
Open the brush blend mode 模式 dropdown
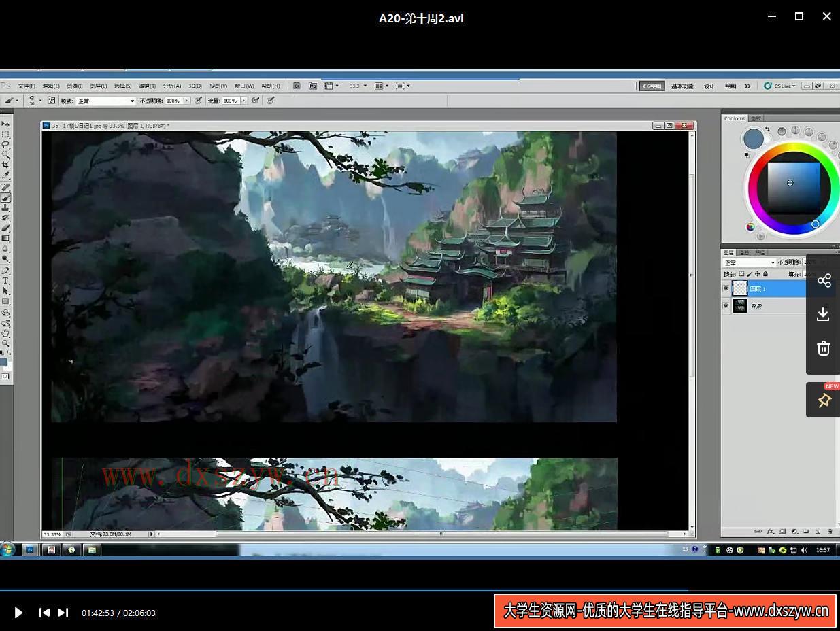point(106,101)
